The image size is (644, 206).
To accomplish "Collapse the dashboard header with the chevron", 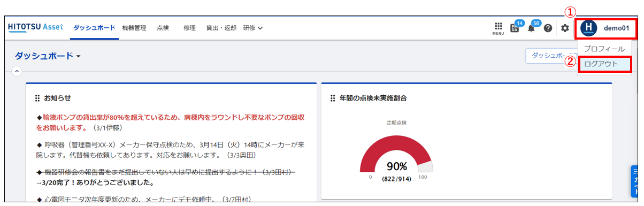I will 16,71.
